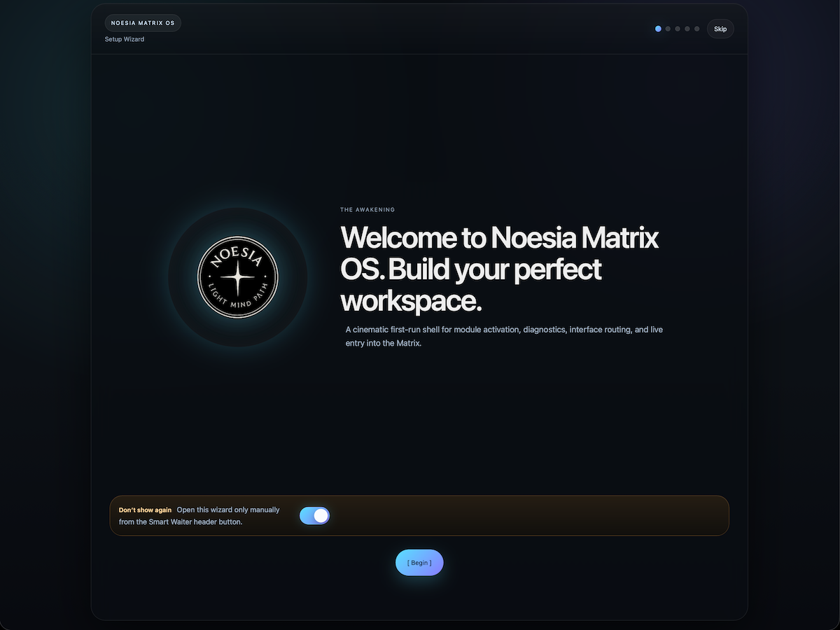Click the second wizard progress dot
The height and width of the screenshot is (630, 840).
pyautogui.click(x=667, y=29)
